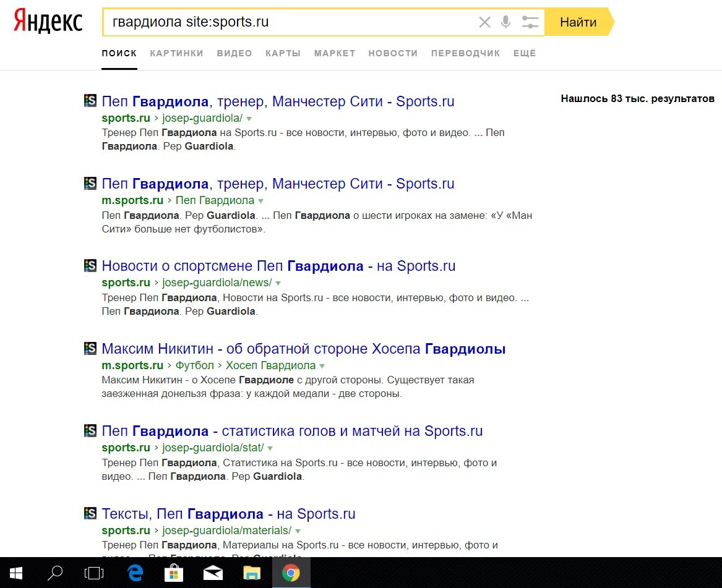Open advanced search settings sliders icon
Image resolution: width=722 pixels, height=588 pixels.
click(x=530, y=22)
